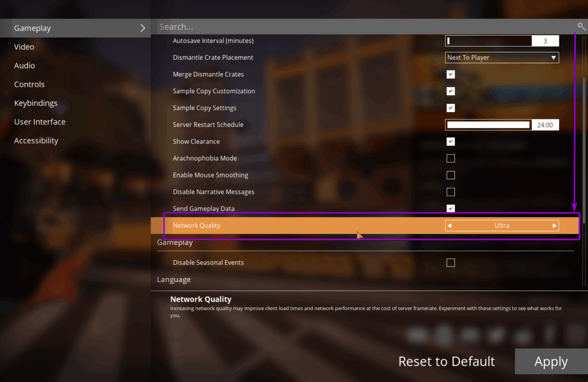The image size is (588, 382).
Task: Toggle Send Gameplay Data checkbox
Action: tap(451, 209)
